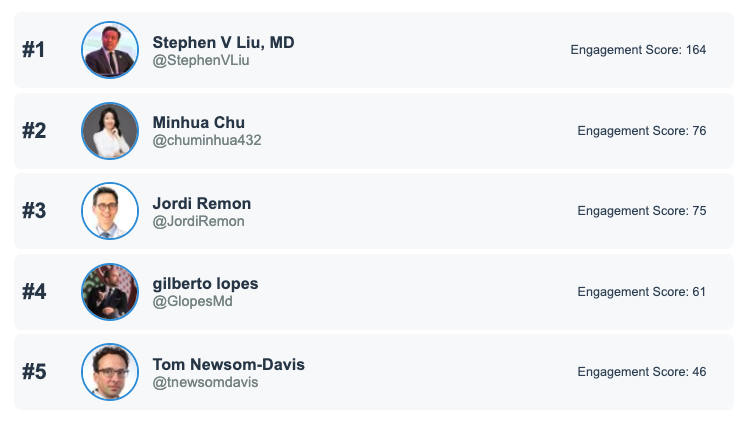Viewport: 756px width, 424px height.
Task: Open Stephen V Liu, MD name link
Action: pyautogui.click(x=223, y=42)
